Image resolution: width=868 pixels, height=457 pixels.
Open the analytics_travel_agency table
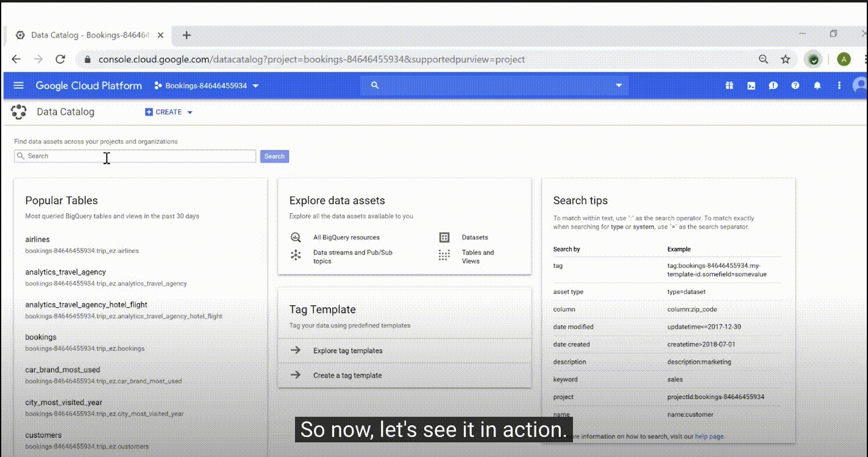pos(65,272)
